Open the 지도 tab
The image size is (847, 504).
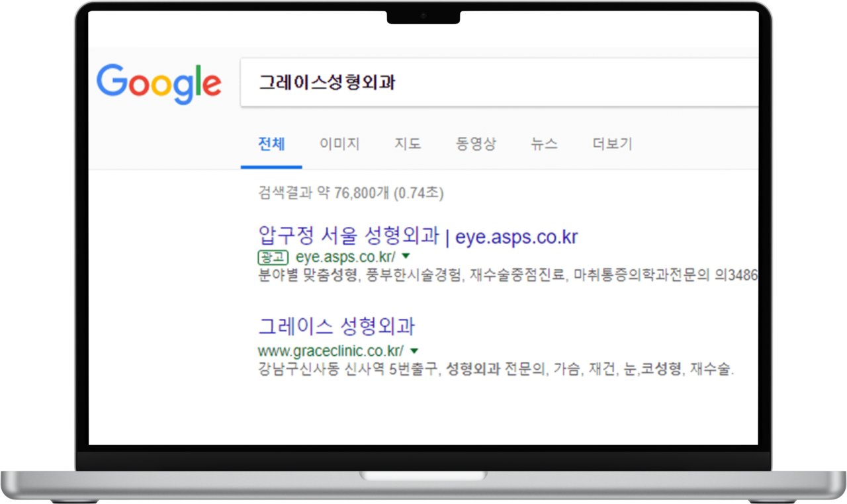click(408, 144)
